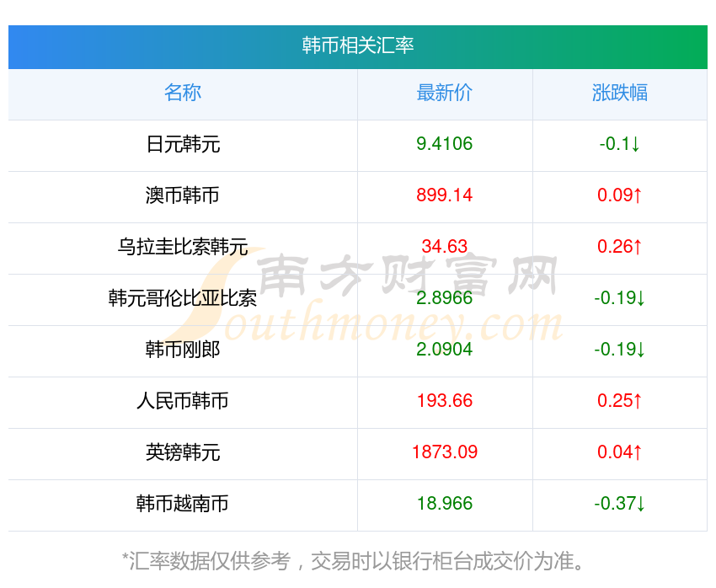Click the 34.63 price value
The width and height of the screenshot is (716, 588).
coord(444,247)
